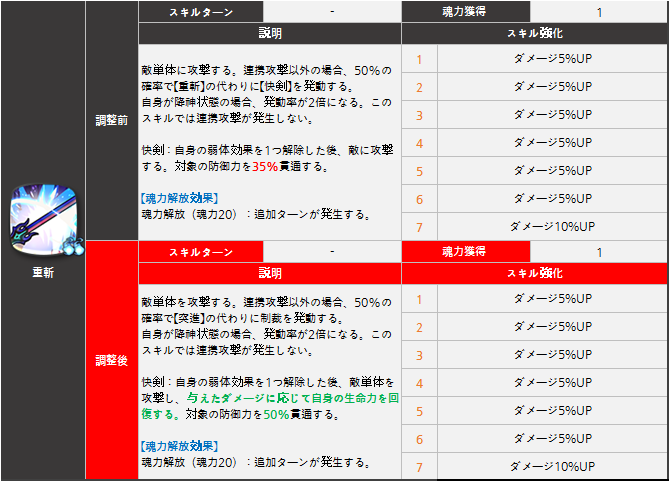Select ダメージ10%UP in the 調整前 section

pos(552,226)
